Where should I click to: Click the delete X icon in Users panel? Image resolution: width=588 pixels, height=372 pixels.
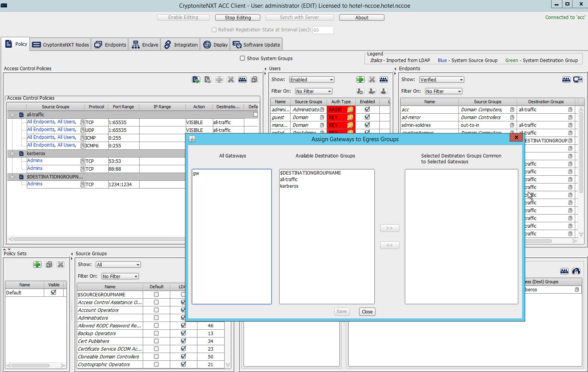[372, 80]
